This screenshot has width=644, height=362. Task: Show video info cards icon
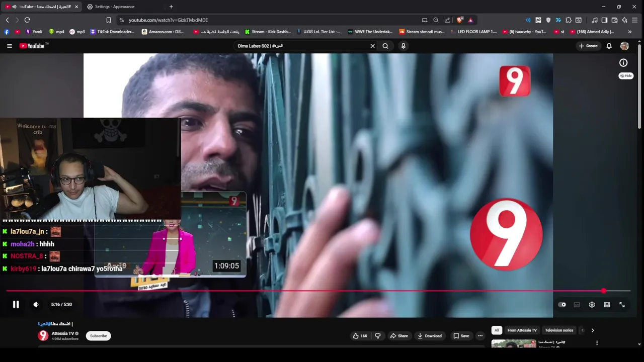click(x=623, y=63)
